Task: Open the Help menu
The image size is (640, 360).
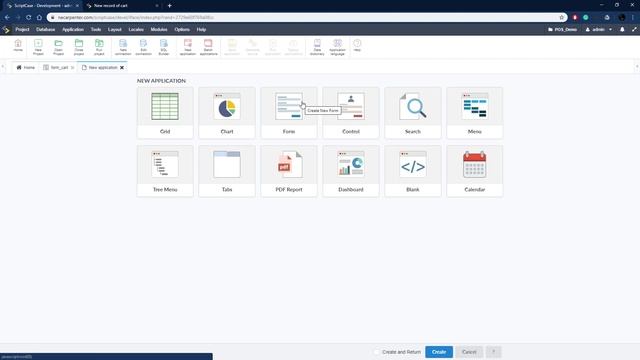Action: 201,29
